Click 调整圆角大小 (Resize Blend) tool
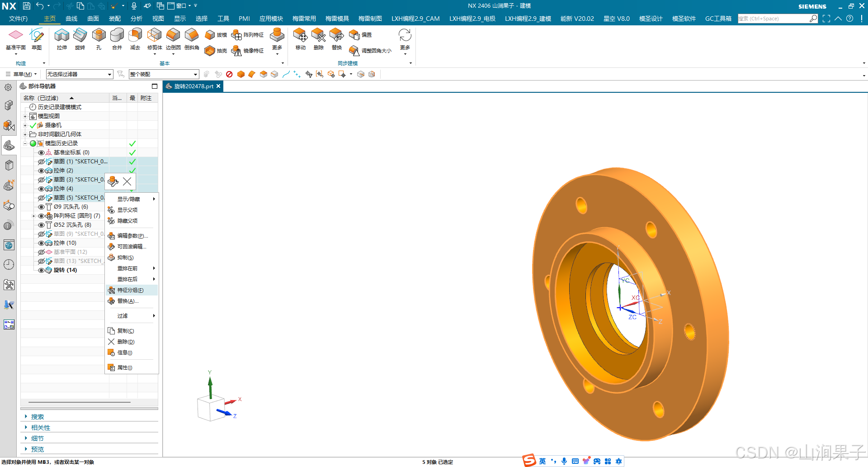Screen dimensions: 868x467 click(x=370, y=51)
